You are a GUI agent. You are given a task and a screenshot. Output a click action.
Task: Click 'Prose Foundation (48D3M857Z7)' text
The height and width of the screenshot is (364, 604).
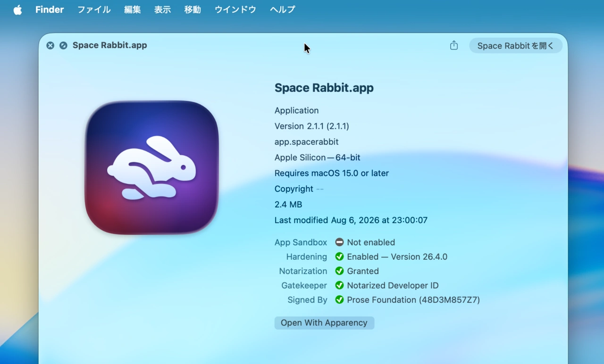click(x=413, y=300)
